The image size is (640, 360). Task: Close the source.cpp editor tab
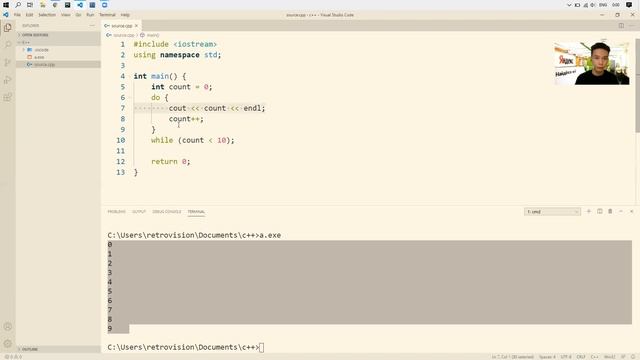pyautogui.click(x=136, y=26)
